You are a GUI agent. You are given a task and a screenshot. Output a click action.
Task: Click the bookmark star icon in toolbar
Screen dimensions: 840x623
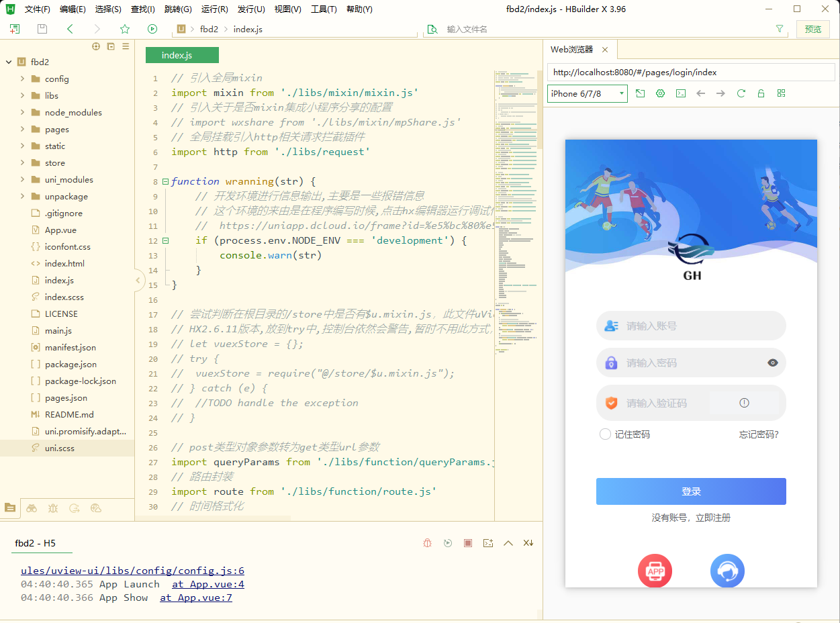point(124,29)
